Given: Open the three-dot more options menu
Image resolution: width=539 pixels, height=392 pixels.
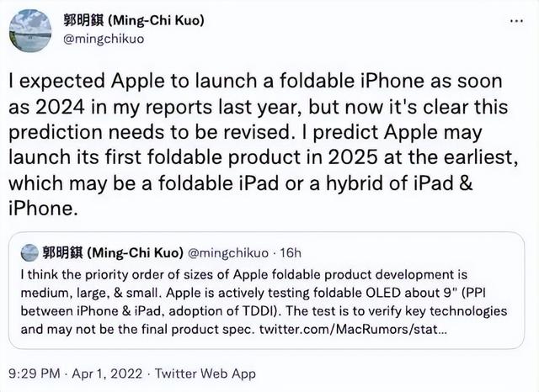Looking at the screenshot, I should tap(516, 21).
